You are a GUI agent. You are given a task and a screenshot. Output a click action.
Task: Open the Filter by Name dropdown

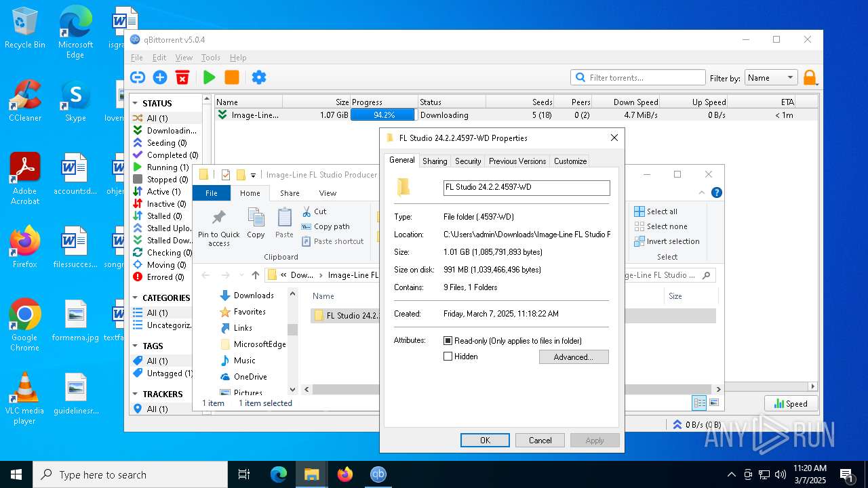[x=771, y=78]
